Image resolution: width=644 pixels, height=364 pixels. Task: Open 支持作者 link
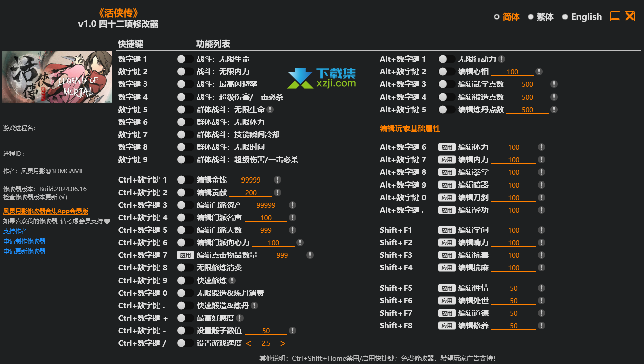click(x=15, y=231)
